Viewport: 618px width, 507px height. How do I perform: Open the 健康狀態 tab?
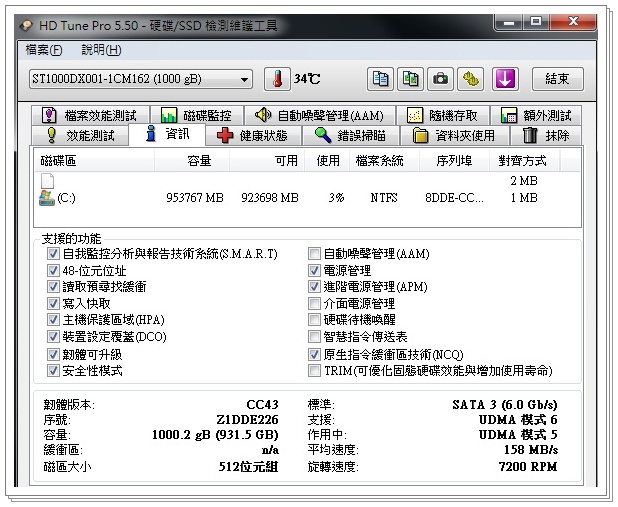tap(253, 135)
